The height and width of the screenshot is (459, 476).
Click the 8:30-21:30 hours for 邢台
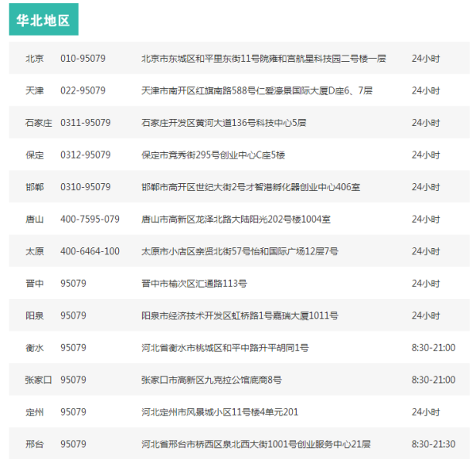click(x=433, y=444)
